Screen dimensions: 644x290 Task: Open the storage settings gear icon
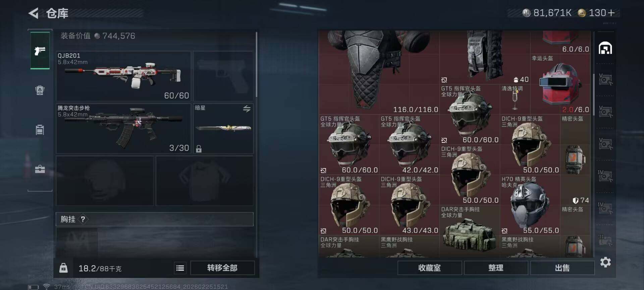click(605, 262)
